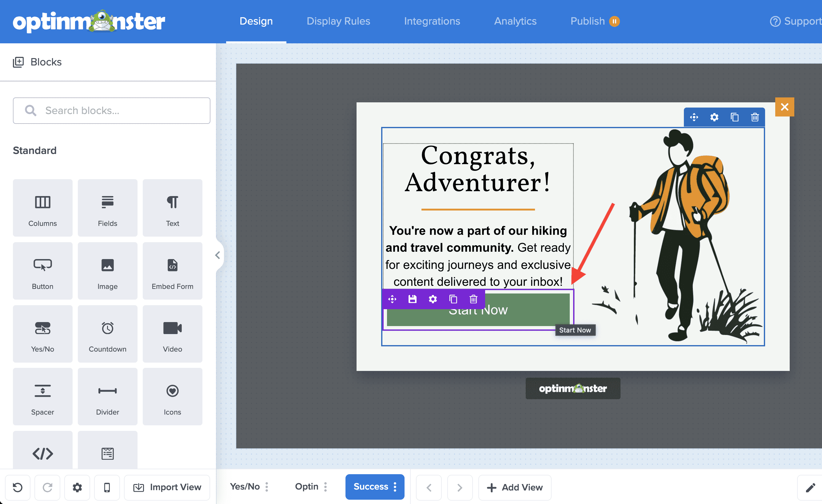Open the purple toolbar settings gear
The width and height of the screenshot is (822, 504).
click(x=433, y=299)
